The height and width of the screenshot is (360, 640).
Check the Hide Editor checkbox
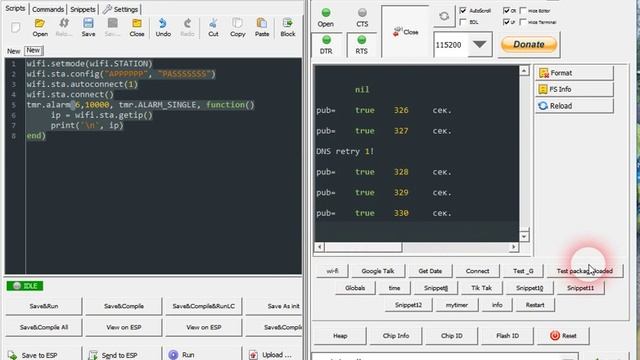pos(523,10)
